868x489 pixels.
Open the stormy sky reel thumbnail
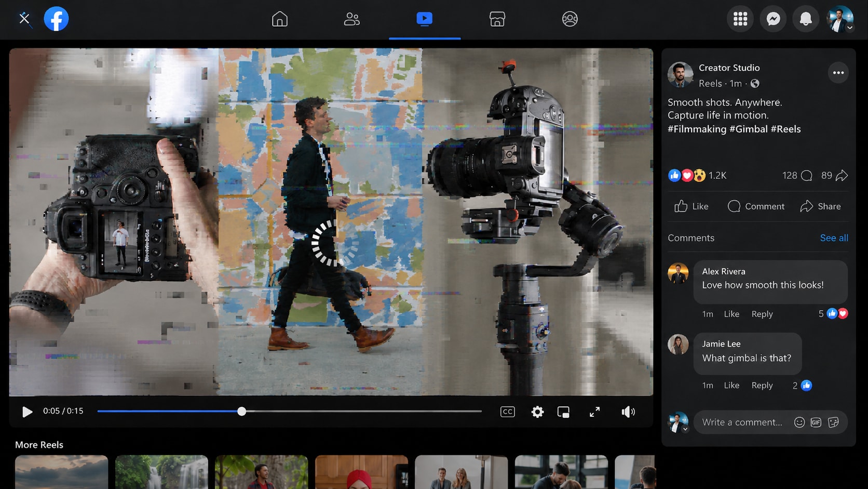tap(61, 472)
